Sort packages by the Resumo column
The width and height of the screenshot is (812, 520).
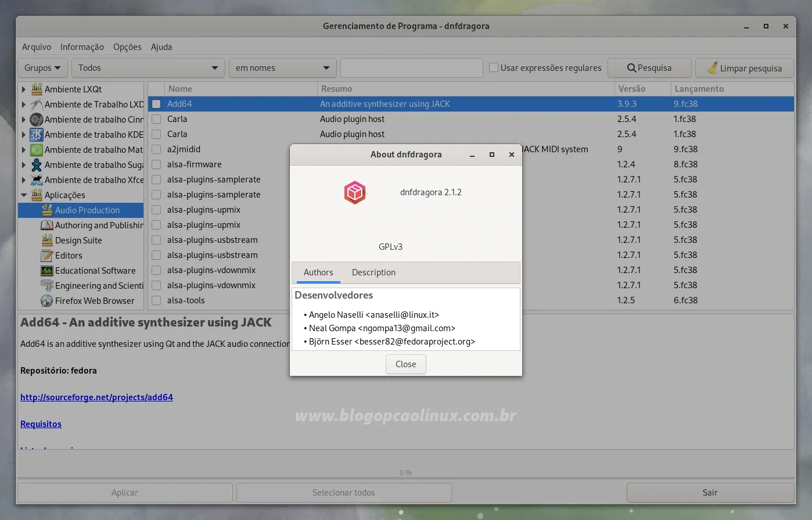point(466,89)
